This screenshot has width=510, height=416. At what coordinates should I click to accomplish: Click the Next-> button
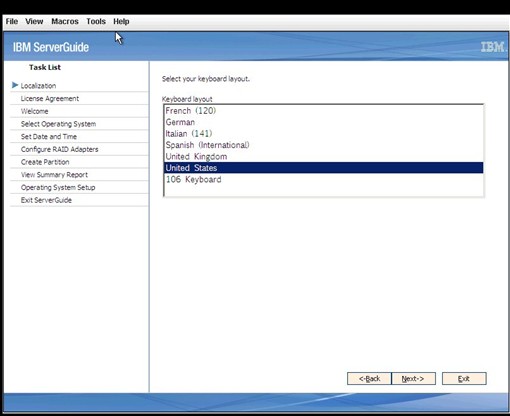pos(413,379)
